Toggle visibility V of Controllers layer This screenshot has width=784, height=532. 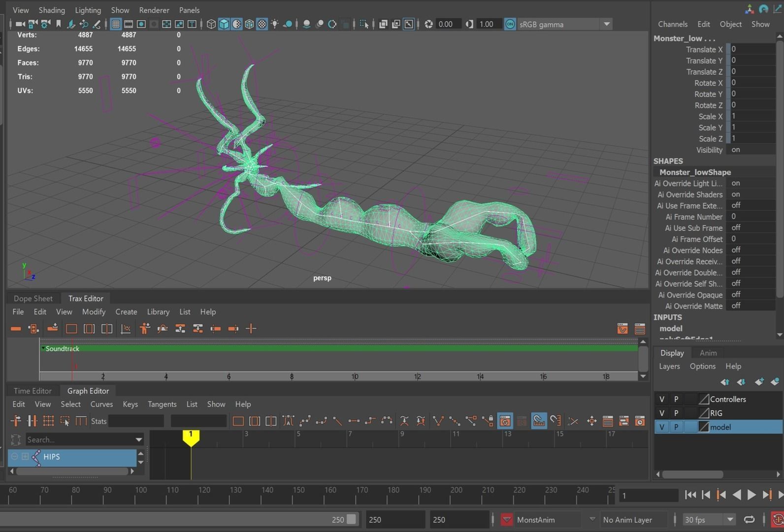coord(662,399)
